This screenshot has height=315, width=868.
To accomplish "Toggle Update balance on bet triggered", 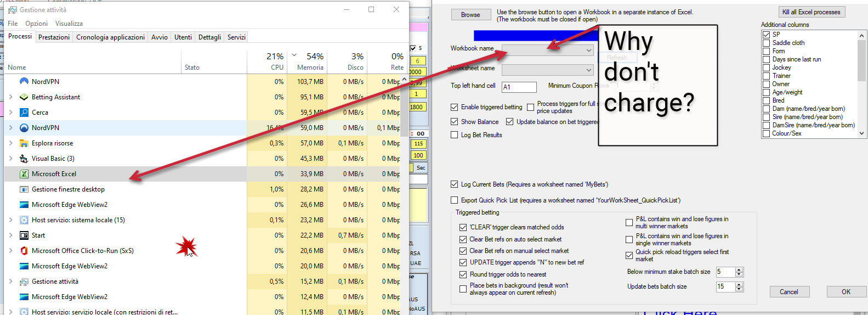I will [x=509, y=121].
